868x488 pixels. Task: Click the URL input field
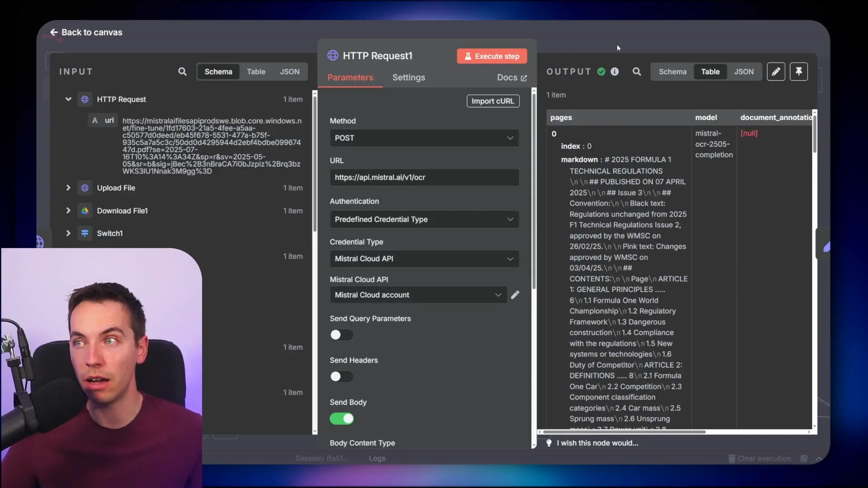point(424,177)
